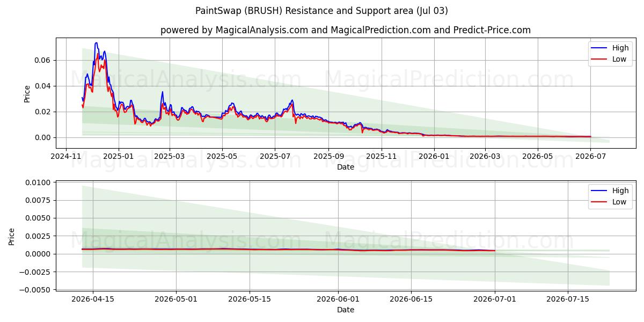Click the '0.0025' y-axis tick in bottom chart
Viewport: 644px width, 322px height.
click(39, 236)
